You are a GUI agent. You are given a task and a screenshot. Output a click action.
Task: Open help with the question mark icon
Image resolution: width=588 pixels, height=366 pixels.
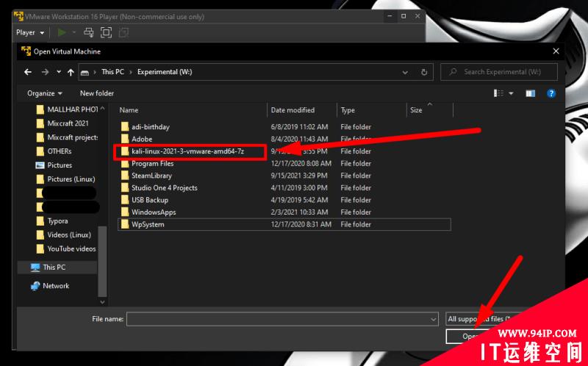click(x=551, y=93)
